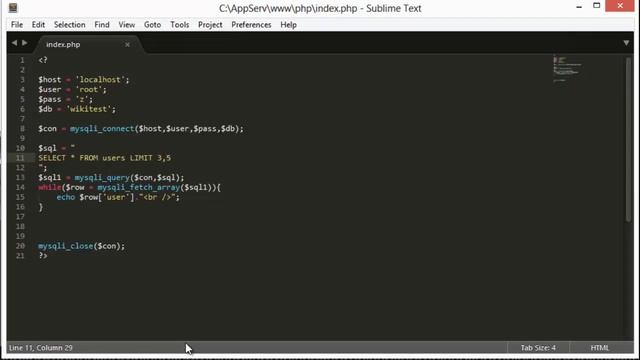The height and width of the screenshot is (360, 640).
Task: Minimize the Sublime Text window
Action: pyautogui.click(x=579, y=6)
